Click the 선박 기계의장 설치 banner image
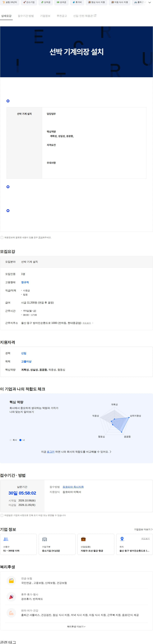Viewport: 153px width, 644px height. click(76, 52)
